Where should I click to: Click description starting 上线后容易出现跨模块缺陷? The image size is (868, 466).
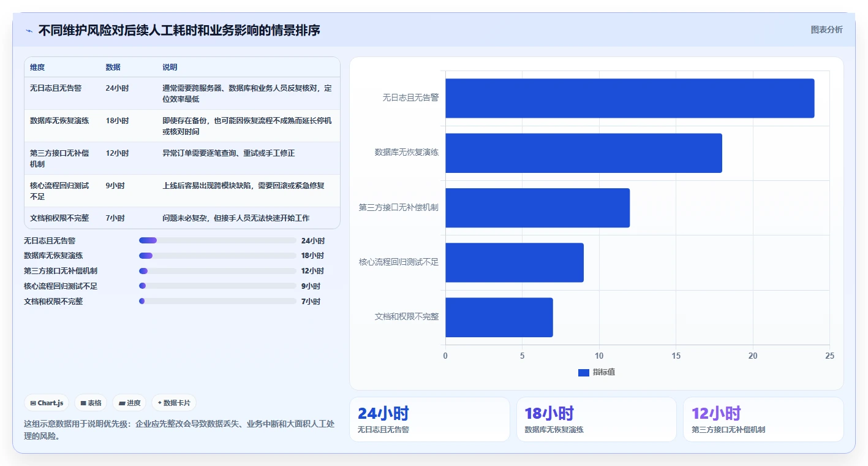click(x=243, y=186)
